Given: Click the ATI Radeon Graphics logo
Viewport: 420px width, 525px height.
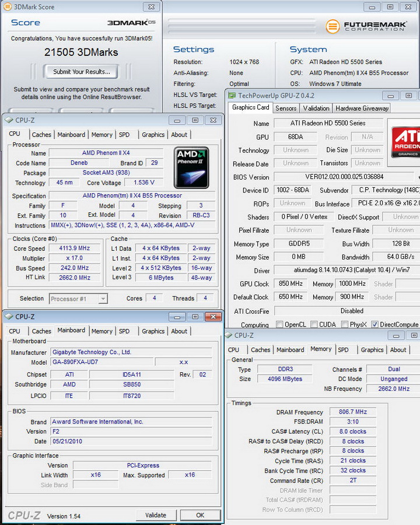Looking at the screenshot, I should click(405, 142).
